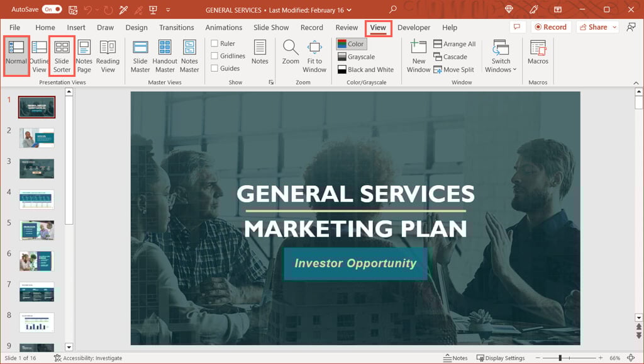Open the Show group dialog launcher
This screenshot has width=644, height=364.
[x=271, y=82]
